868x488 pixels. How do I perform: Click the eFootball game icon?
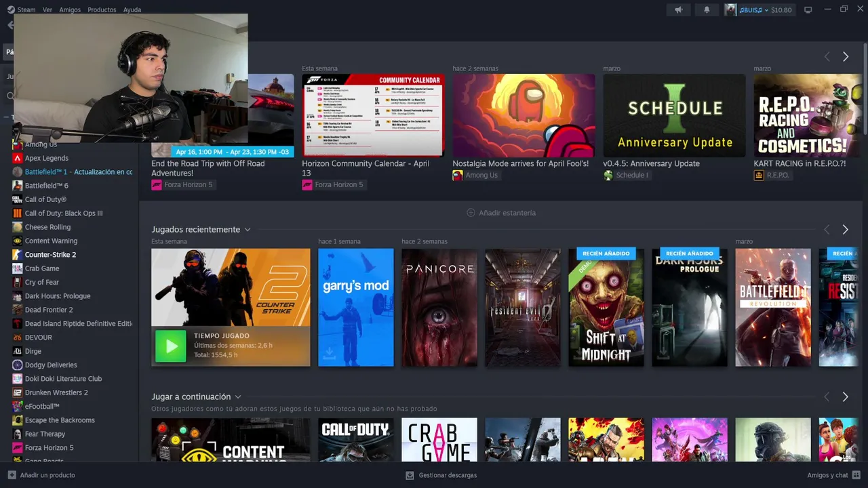coord(18,406)
